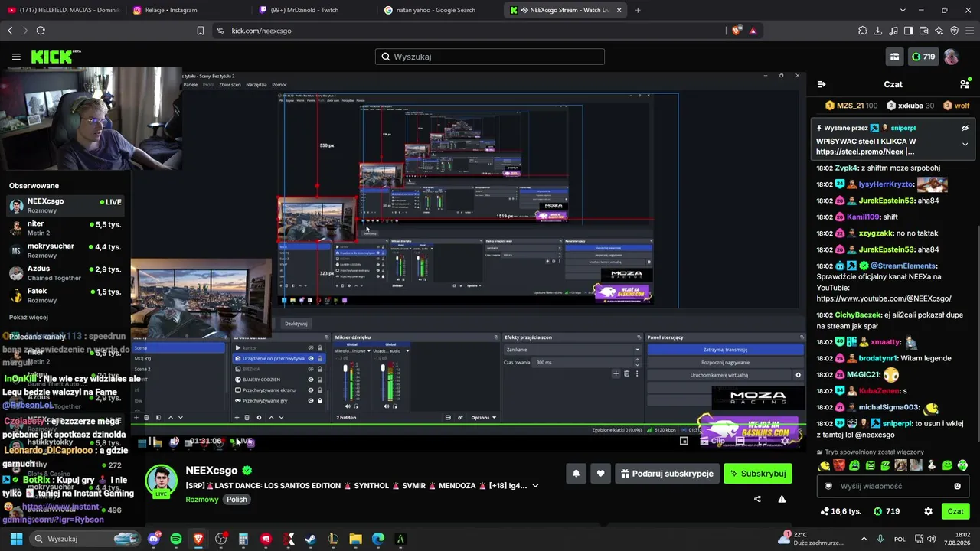Open the Zanikanie transition dropdown in OBS
This screenshot has height=551, width=980.
572,350
